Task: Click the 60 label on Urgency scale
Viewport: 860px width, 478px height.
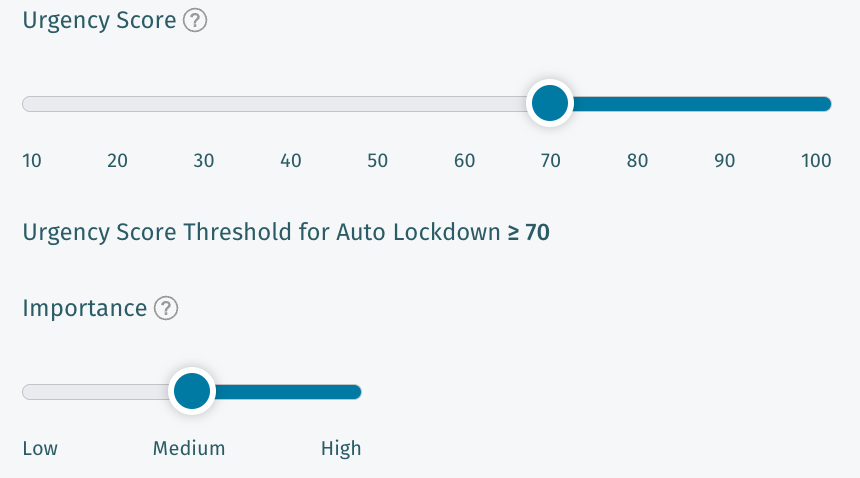Action: [x=464, y=161]
